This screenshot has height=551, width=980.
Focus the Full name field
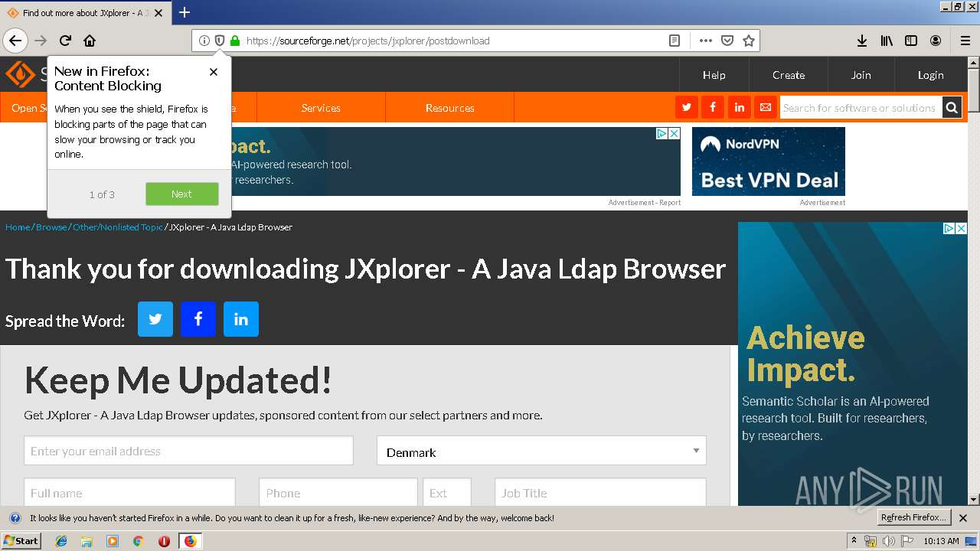click(129, 493)
